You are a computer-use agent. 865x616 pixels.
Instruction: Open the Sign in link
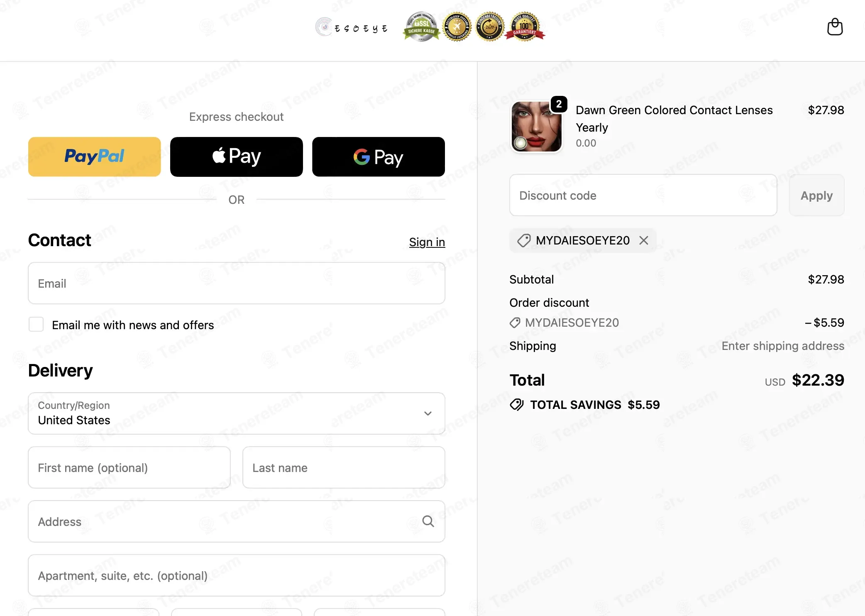[427, 242]
